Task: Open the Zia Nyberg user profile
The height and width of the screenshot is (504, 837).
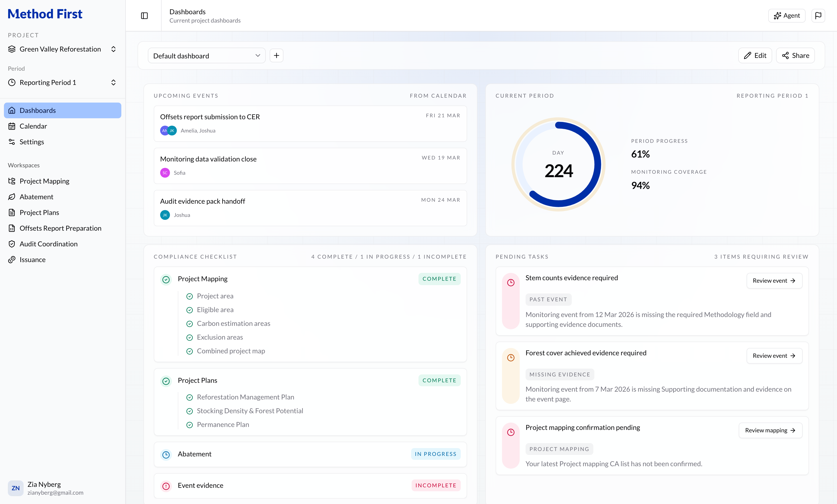Action: tap(62, 488)
